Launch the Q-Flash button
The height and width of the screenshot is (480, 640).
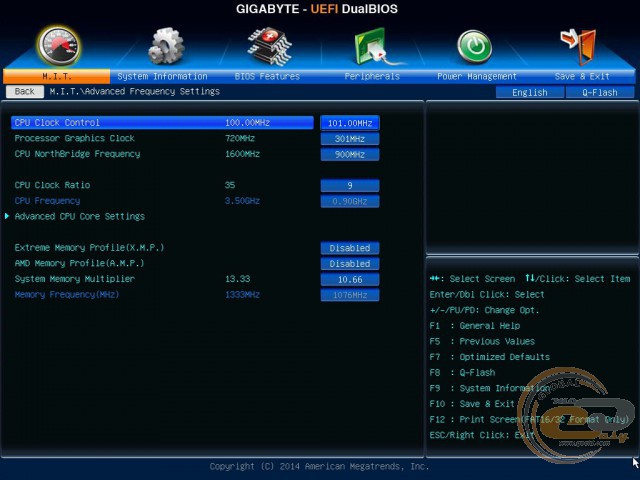coord(600,92)
